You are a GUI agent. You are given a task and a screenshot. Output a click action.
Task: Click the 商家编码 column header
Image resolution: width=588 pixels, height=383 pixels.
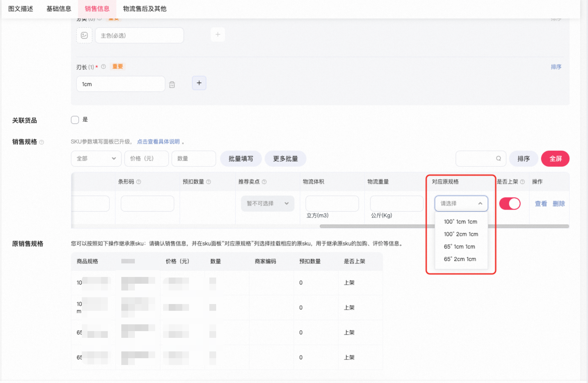pos(265,261)
